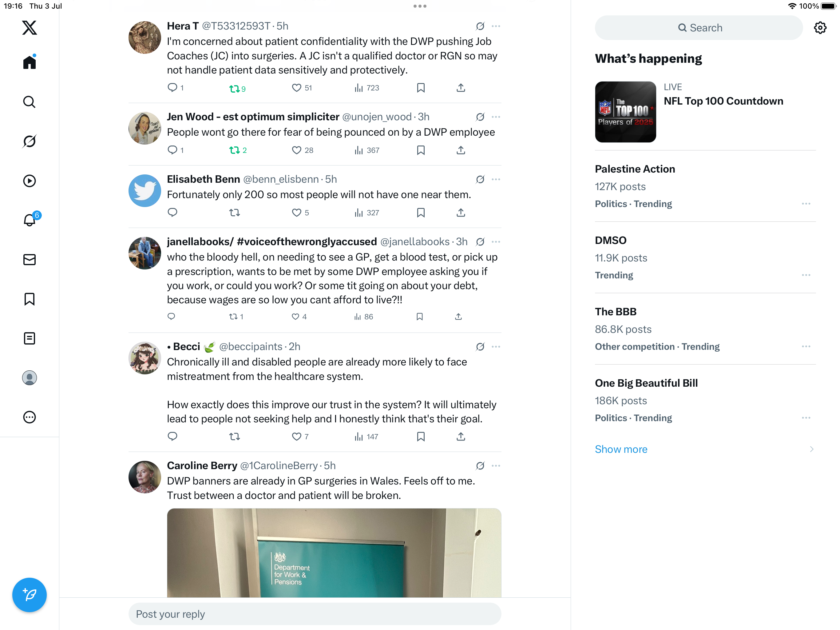Open settings gear next to Search
Image resolution: width=840 pixels, height=630 pixels.
point(820,28)
